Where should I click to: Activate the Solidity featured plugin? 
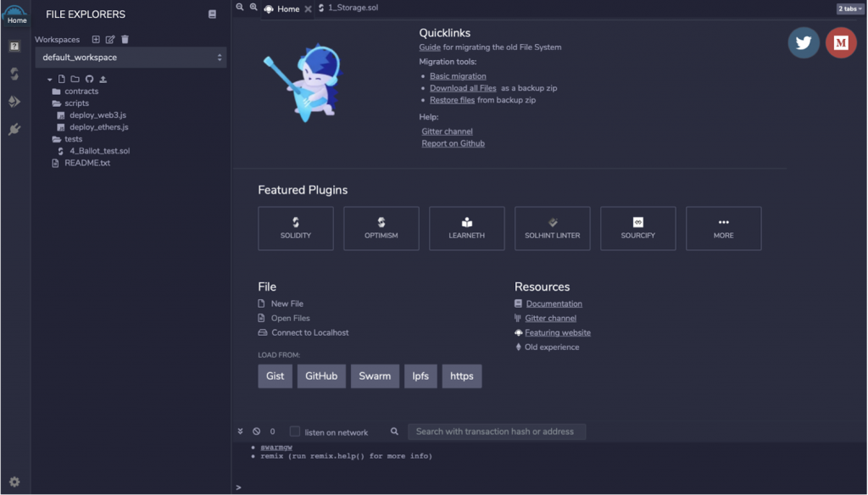click(296, 229)
